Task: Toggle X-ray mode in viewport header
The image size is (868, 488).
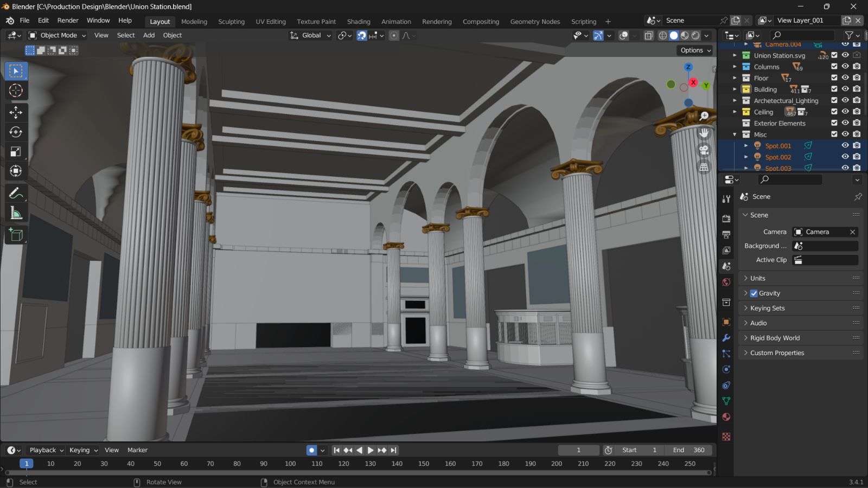Action: [x=648, y=35]
